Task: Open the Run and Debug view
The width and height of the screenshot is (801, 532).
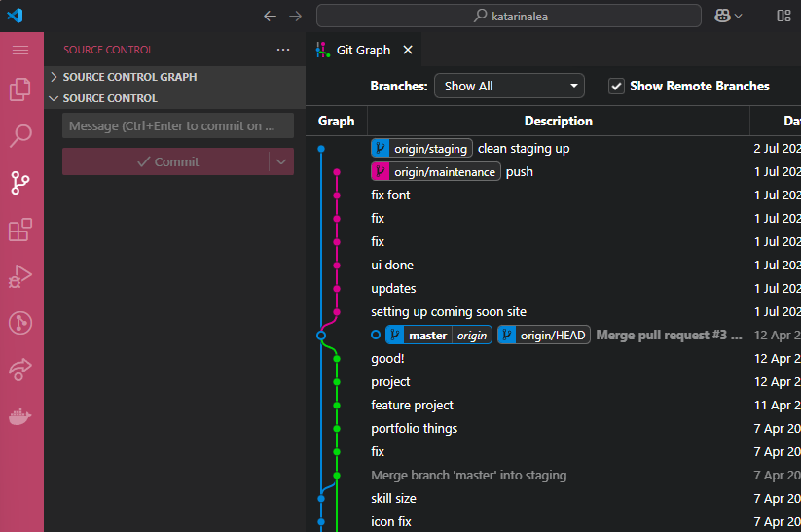Action: pos(20,276)
